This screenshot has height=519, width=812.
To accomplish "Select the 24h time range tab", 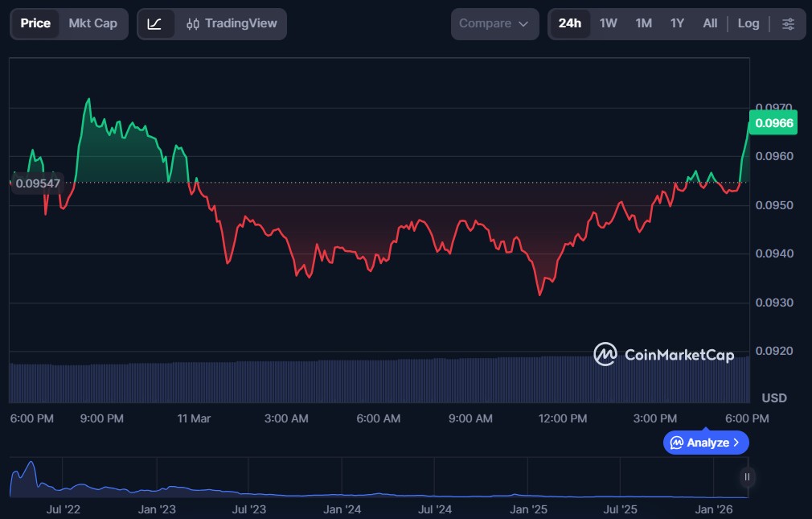I will (x=569, y=24).
